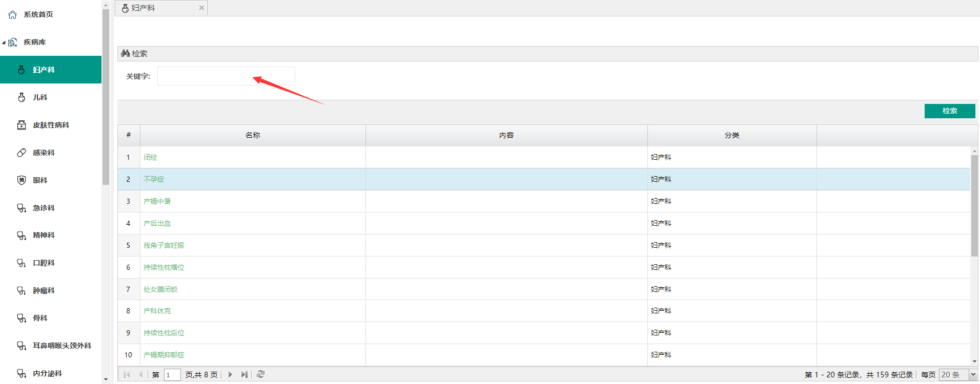980x384 pixels.
Task: Select row number 7 cell
Action: tap(129, 289)
